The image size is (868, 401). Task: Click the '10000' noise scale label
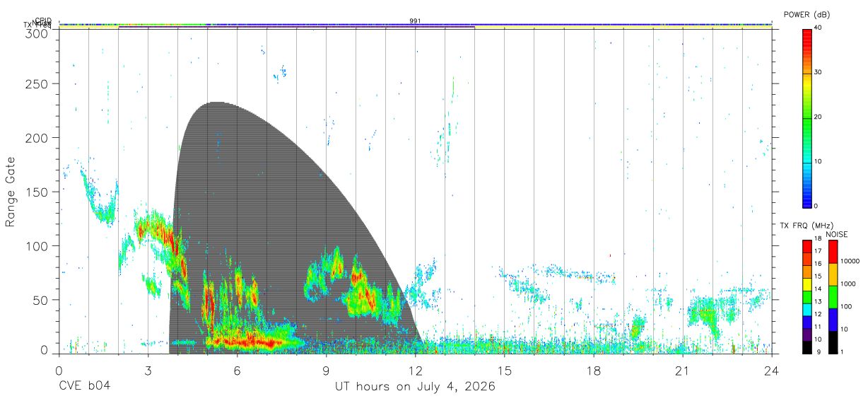coord(850,261)
